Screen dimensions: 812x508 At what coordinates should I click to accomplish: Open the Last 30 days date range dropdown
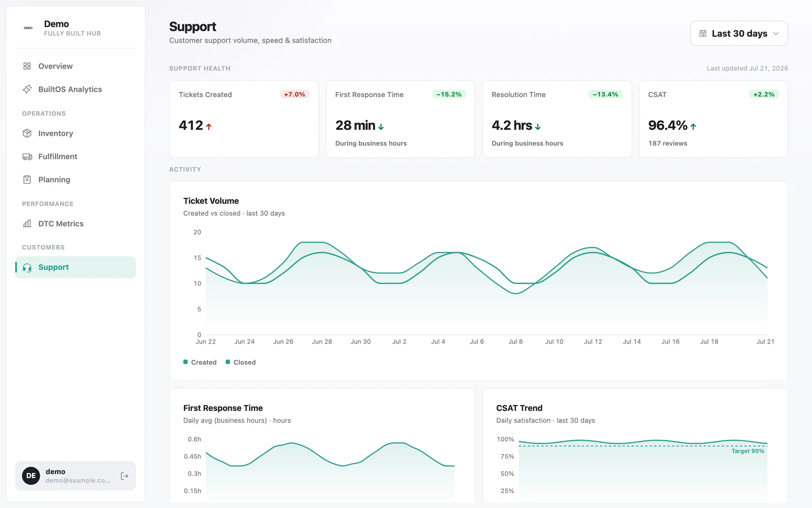coord(739,33)
